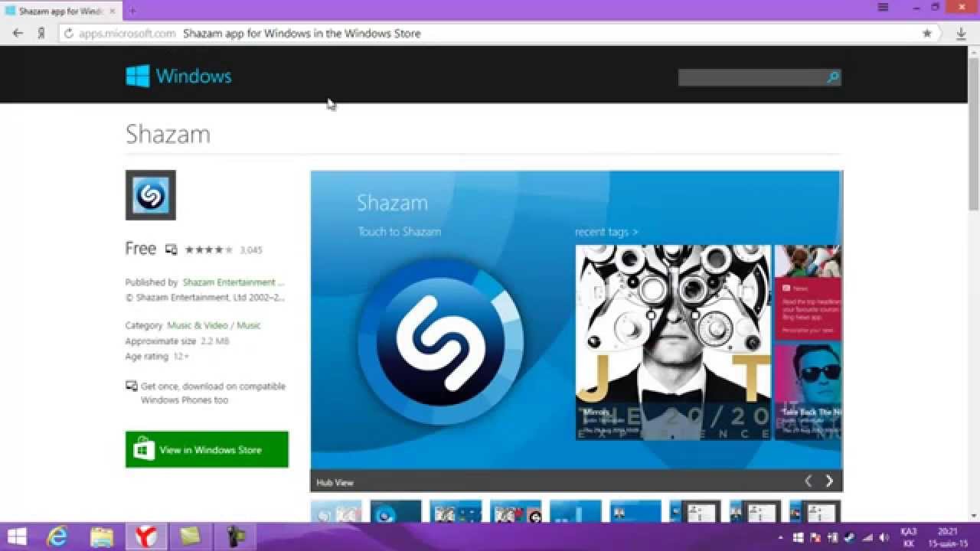This screenshot has width=980, height=551.
Task: Select the sixth screenshot thumbnail
Action: pyautogui.click(x=635, y=511)
